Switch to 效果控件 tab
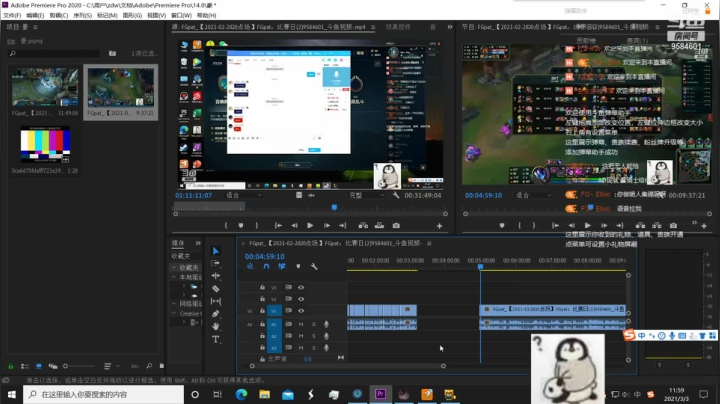720x404 pixels. click(398, 27)
